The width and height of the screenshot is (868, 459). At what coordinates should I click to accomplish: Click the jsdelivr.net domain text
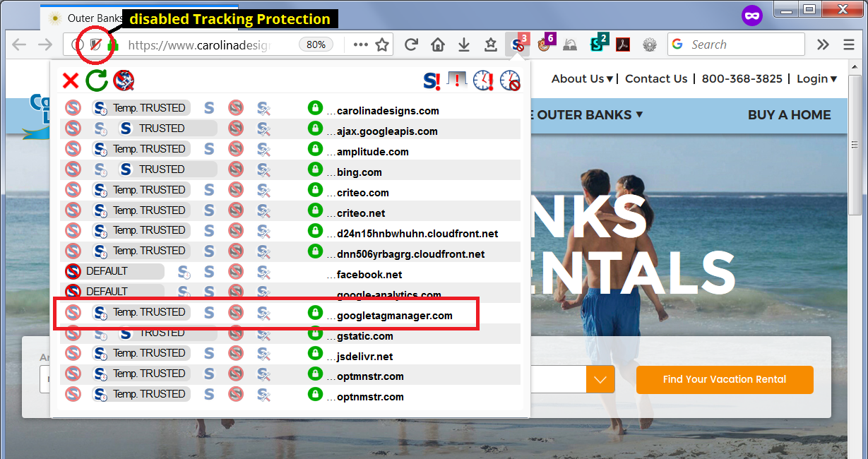[x=364, y=357]
